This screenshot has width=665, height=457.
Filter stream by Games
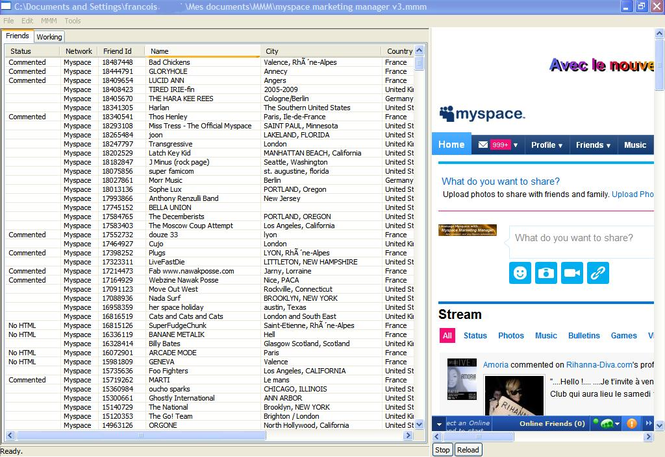[624, 335]
